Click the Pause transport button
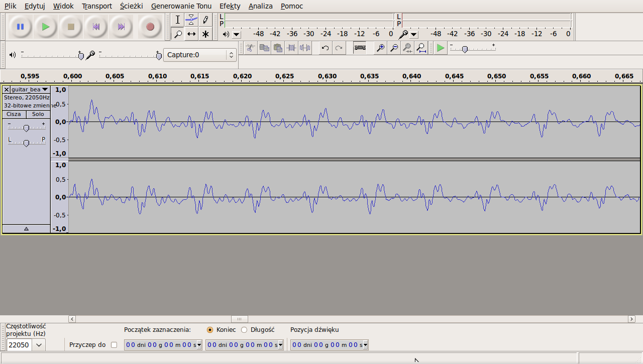The image size is (643, 364). [x=21, y=27]
